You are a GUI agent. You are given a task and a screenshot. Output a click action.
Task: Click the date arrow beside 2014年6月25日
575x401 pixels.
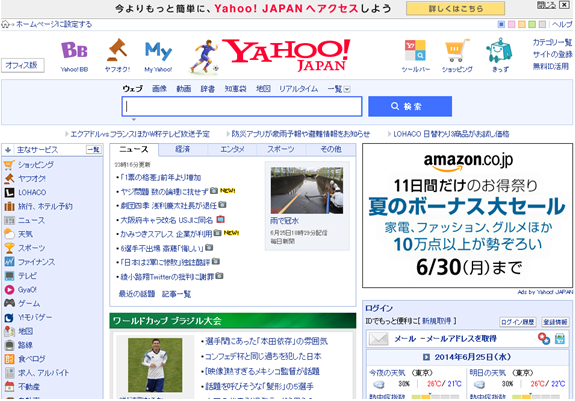426,357
